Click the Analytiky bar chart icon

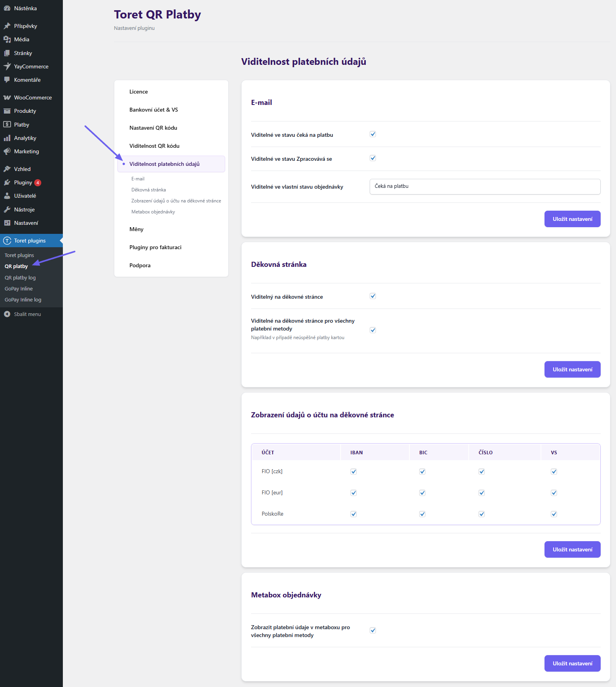(7, 138)
